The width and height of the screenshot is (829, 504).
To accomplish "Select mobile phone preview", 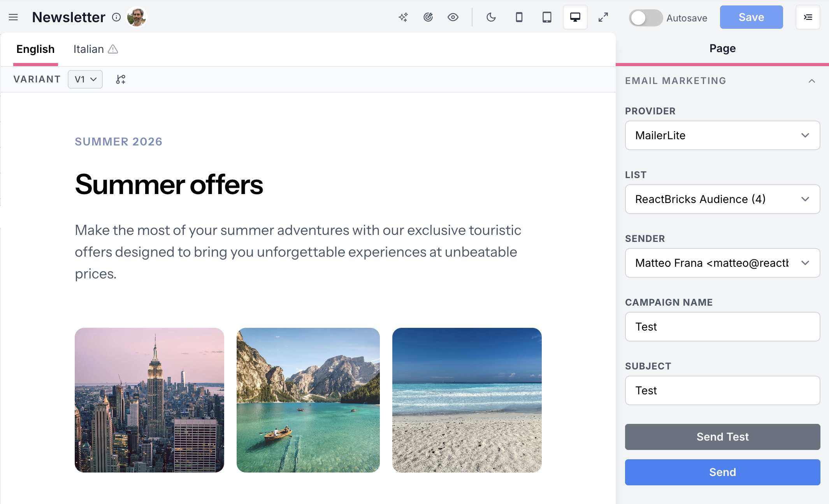I will (519, 17).
